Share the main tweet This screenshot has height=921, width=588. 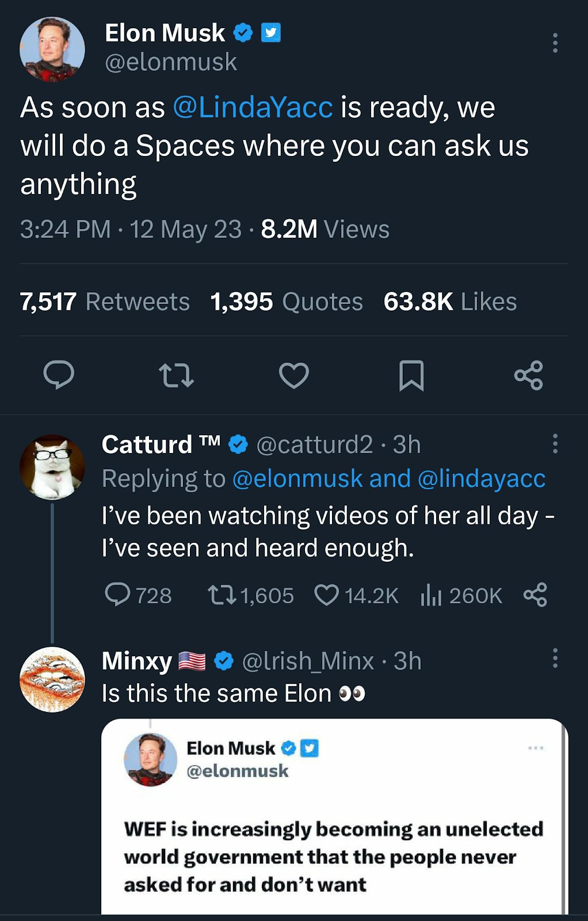pyautogui.click(x=529, y=375)
